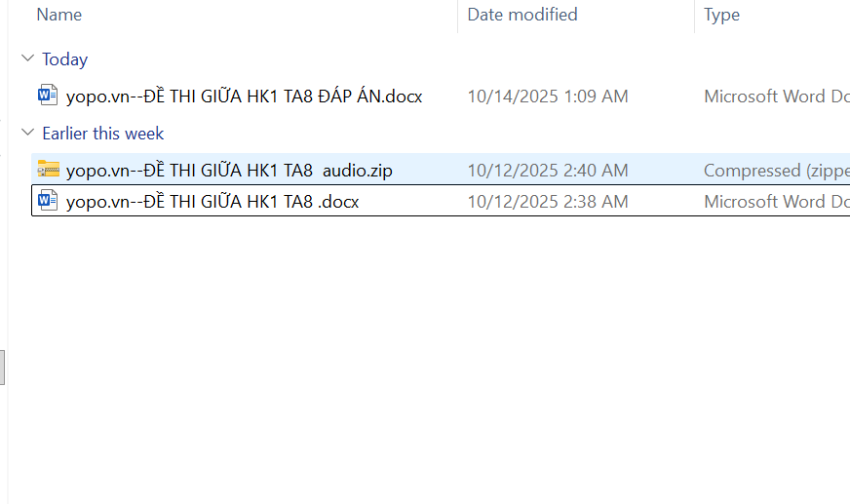The width and height of the screenshot is (850, 504).
Task: Collapse the Today group chevron
Action: coord(26,59)
